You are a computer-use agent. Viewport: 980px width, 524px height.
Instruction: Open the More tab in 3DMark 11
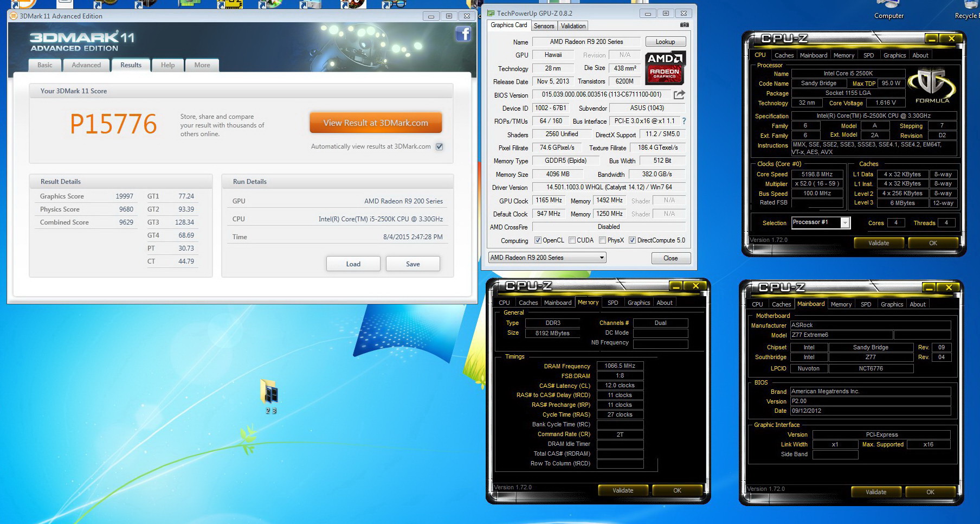click(202, 65)
